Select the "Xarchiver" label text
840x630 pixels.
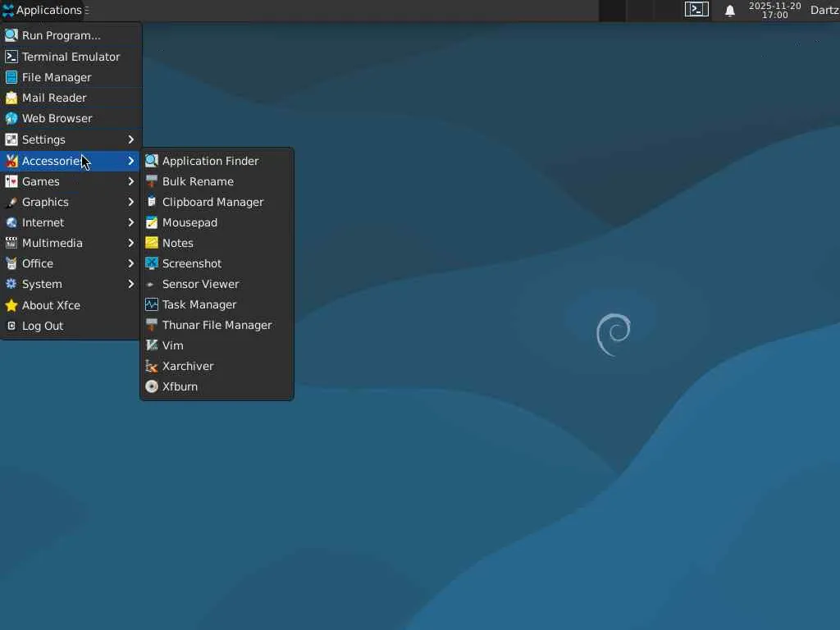coord(188,366)
